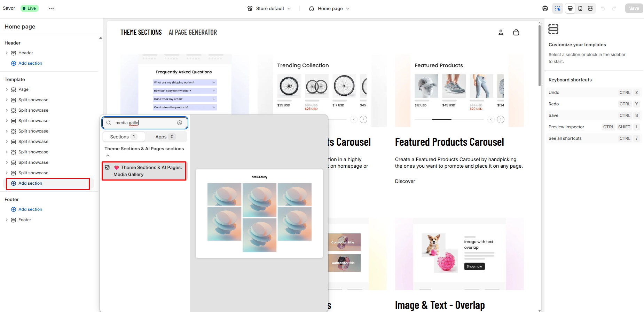Switch to the Sections tab
This screenshot has height=312, width=644.
coord(124,137)
